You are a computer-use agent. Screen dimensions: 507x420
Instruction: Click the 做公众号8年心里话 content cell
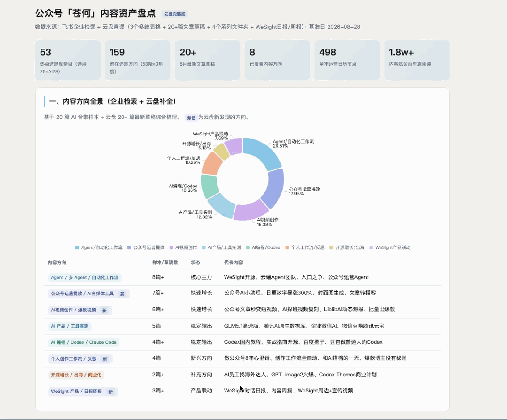tap(315, 358)
